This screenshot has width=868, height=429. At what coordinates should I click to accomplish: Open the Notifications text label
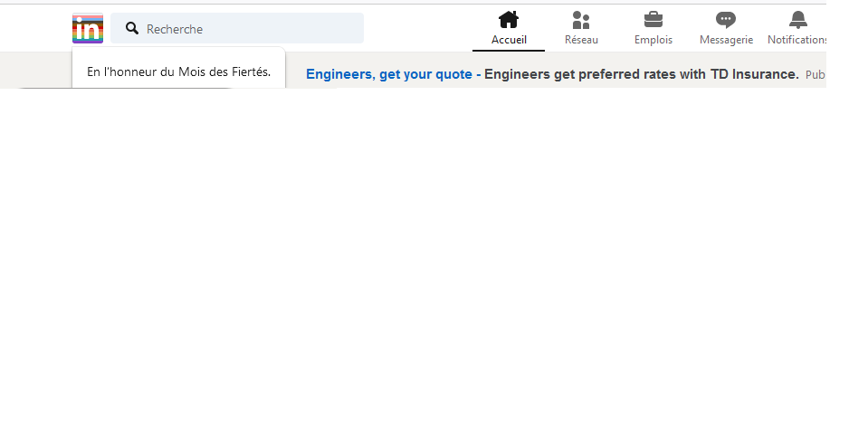pos(797,40)
